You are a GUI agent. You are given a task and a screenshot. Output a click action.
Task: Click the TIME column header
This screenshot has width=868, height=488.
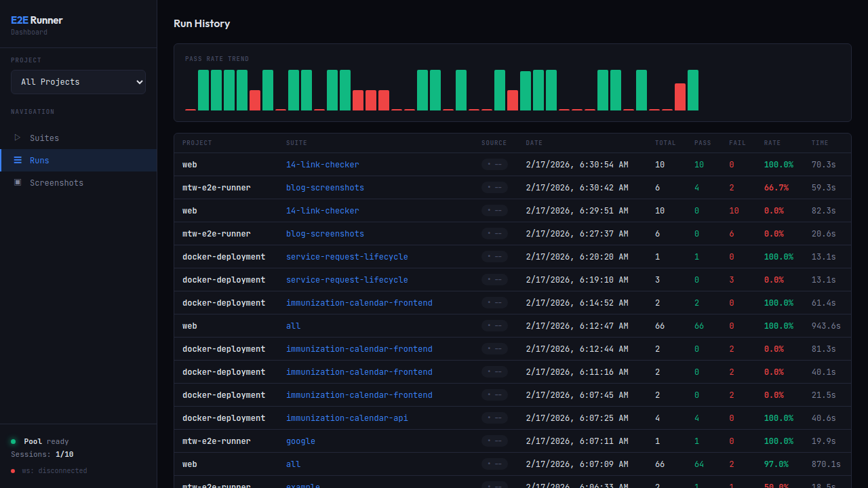tap(820, 143)
